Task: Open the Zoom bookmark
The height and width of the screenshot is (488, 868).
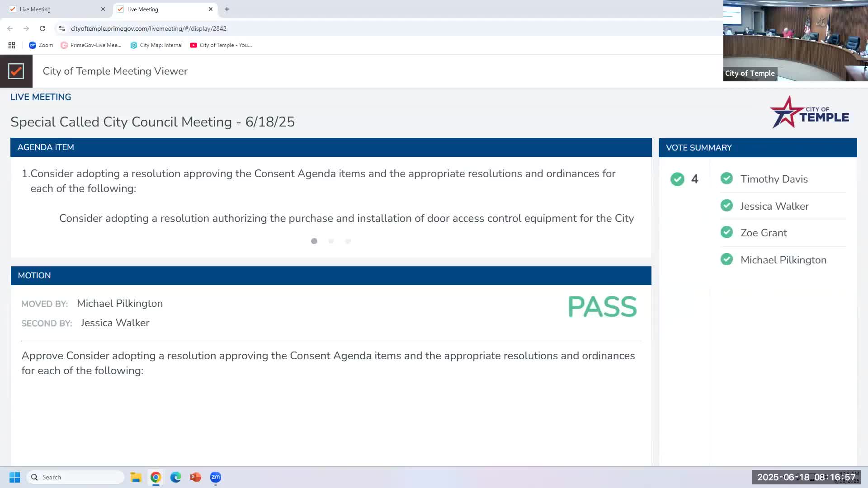Action: 41,45
